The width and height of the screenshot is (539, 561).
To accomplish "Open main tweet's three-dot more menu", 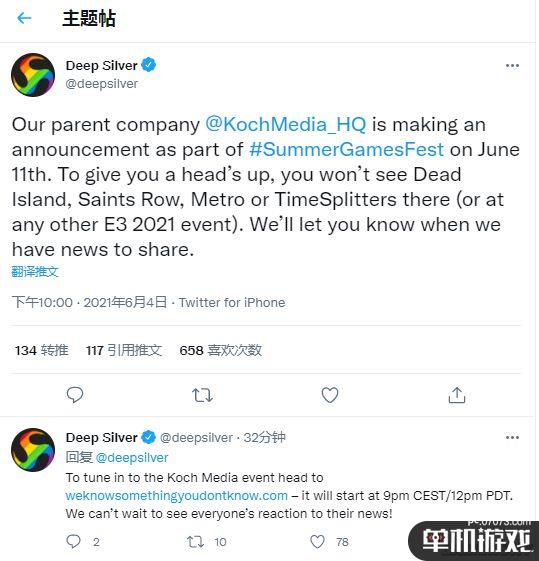I will tap(512, 65).
